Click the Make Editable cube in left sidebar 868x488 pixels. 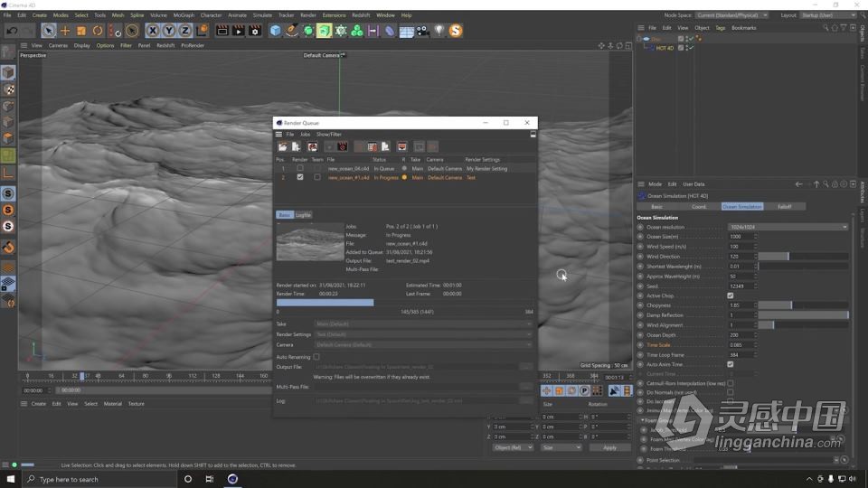point(8,72)
